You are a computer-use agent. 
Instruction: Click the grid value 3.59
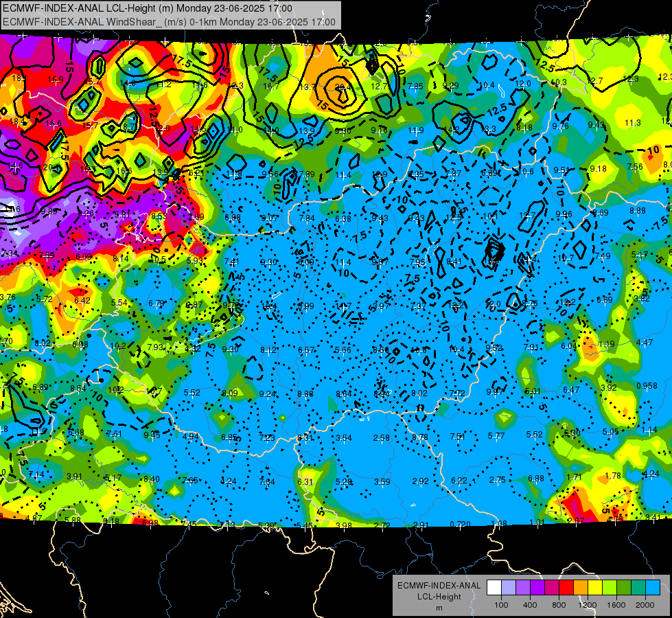(382, 481)
